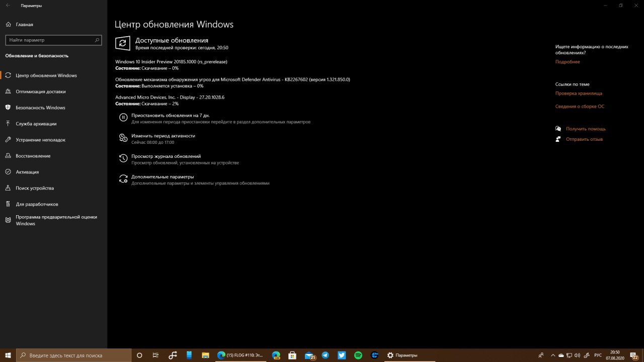Go back using the arrow in Параметры title bar
Screen dimensions: 644x362
[8, 6]
